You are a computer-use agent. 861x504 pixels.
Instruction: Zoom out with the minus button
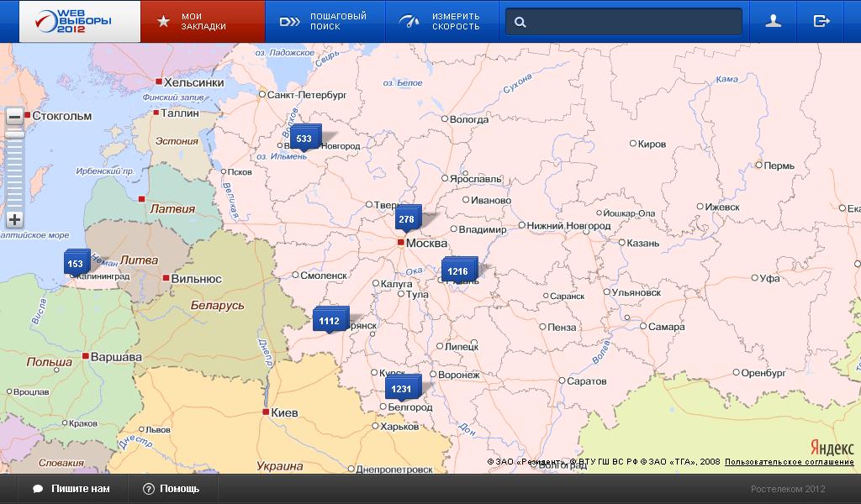14,117
